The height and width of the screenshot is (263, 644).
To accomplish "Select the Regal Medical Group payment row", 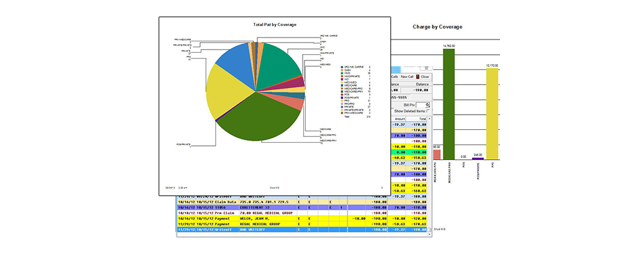I will coord(255,224).
